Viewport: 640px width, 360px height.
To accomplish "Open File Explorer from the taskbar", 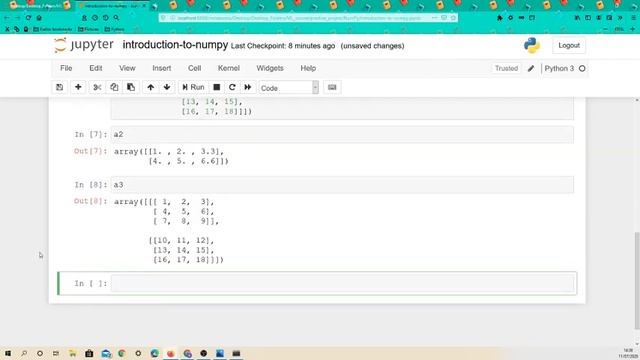I will (73, 353).
